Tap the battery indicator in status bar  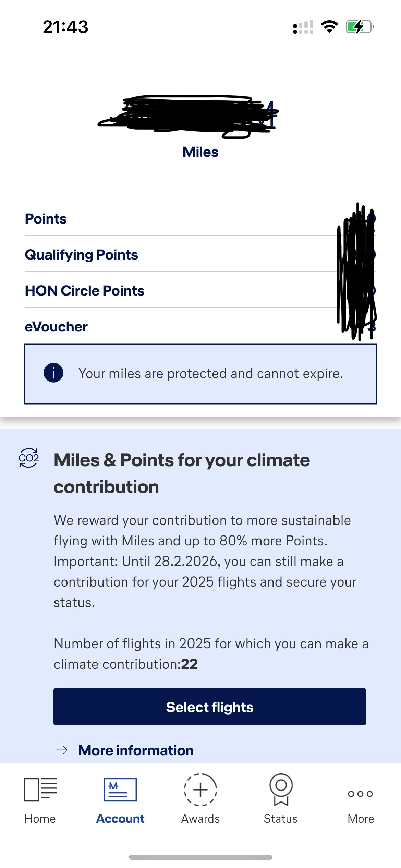[x=359, y=27]
